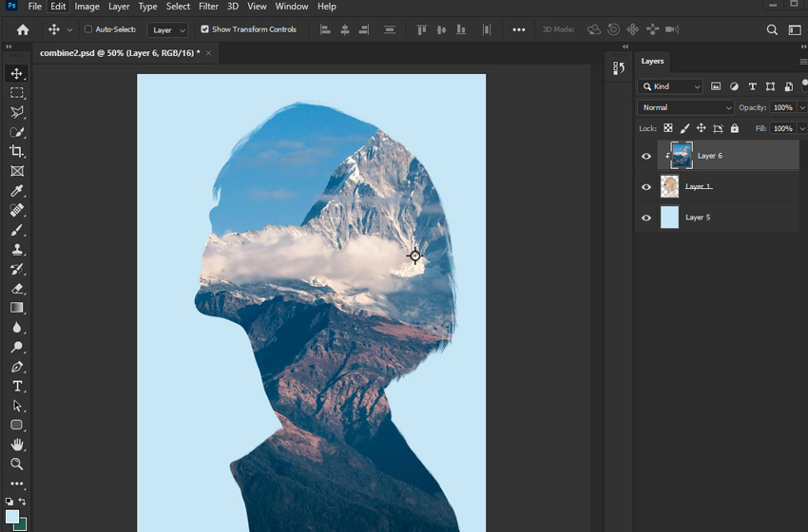Open the Auto-Select Layer dropdown
The image size is (808, 532).
click(167, 29)
